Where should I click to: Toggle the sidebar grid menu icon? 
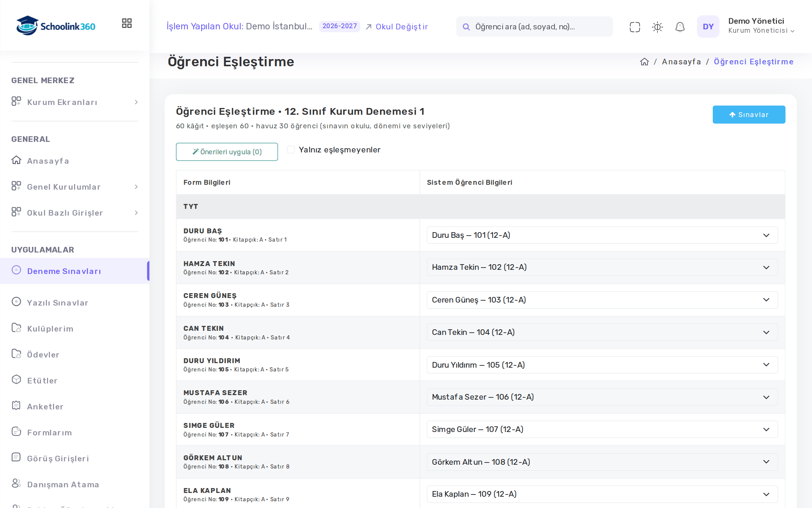(127, 23)
